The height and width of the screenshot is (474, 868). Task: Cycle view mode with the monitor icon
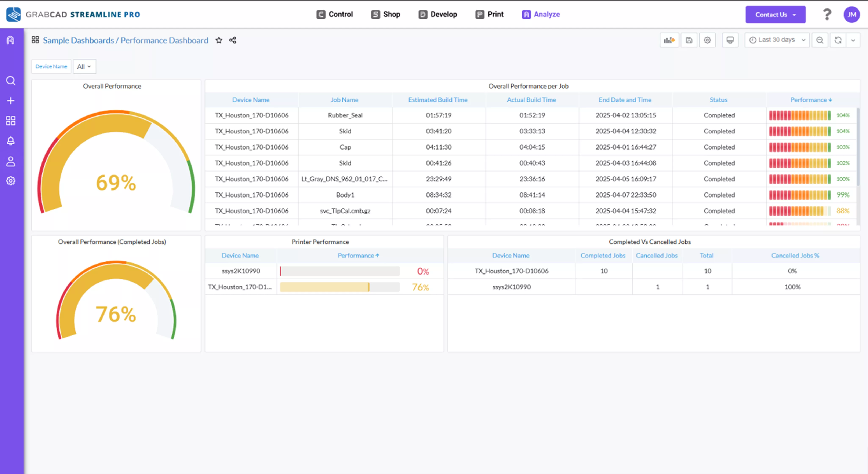[x=730, y=40]
